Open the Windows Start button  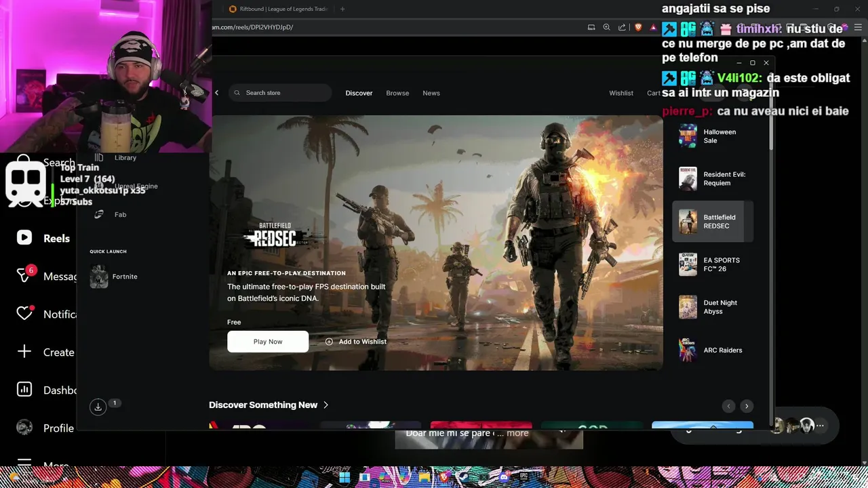[344, 477]
